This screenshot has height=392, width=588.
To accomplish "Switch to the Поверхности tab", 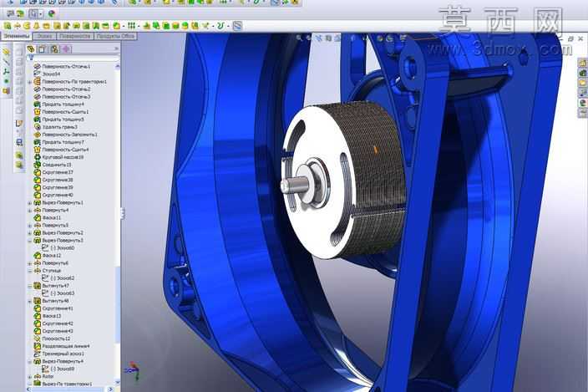I will click(x=75, y=36).
